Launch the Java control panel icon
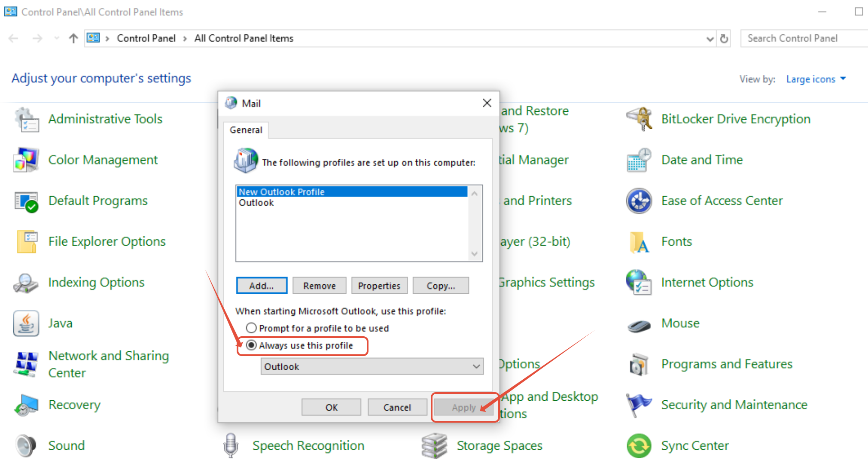The image size is (868, 463). tap(27, 323)
